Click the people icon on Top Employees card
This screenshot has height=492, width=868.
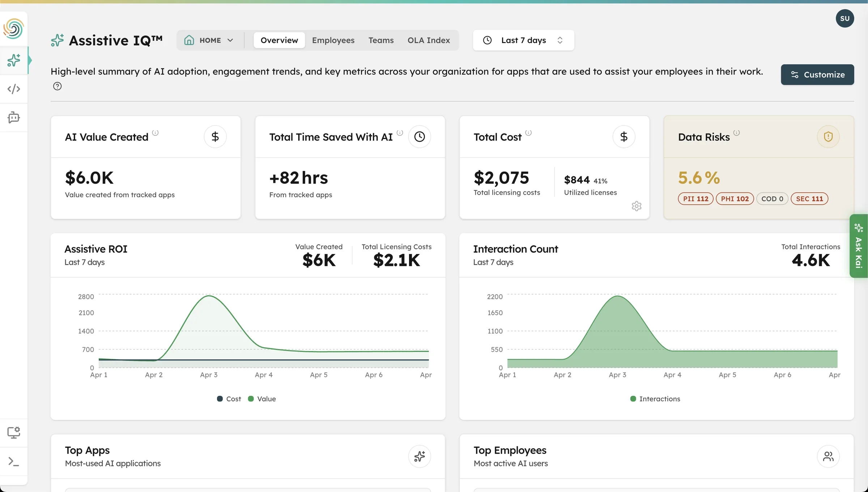[829, 457]
